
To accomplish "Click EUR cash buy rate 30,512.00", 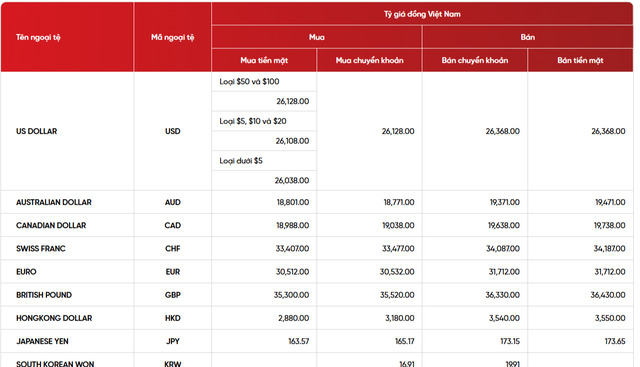I will (x=292, y=272).
